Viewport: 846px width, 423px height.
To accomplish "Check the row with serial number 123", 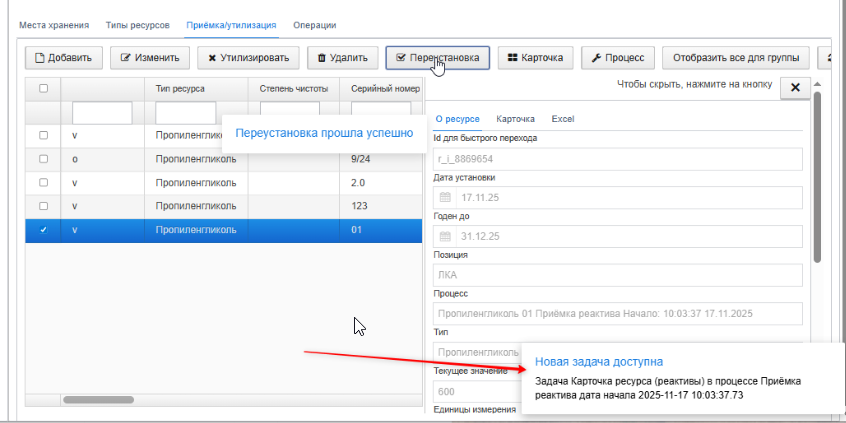I will [x=44, y=206].
